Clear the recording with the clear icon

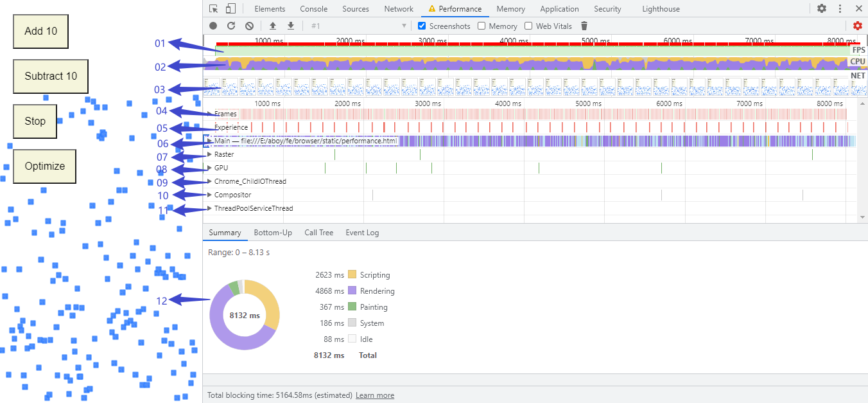coord(249,26)
